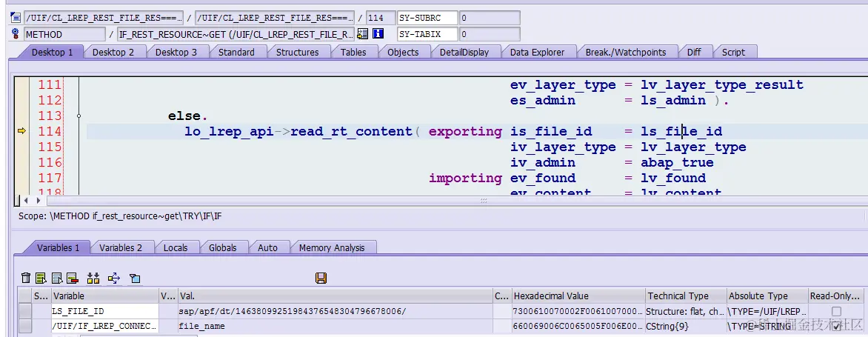Open the Script tab
This screenshot has width=868, height=337.
point(733,52)
